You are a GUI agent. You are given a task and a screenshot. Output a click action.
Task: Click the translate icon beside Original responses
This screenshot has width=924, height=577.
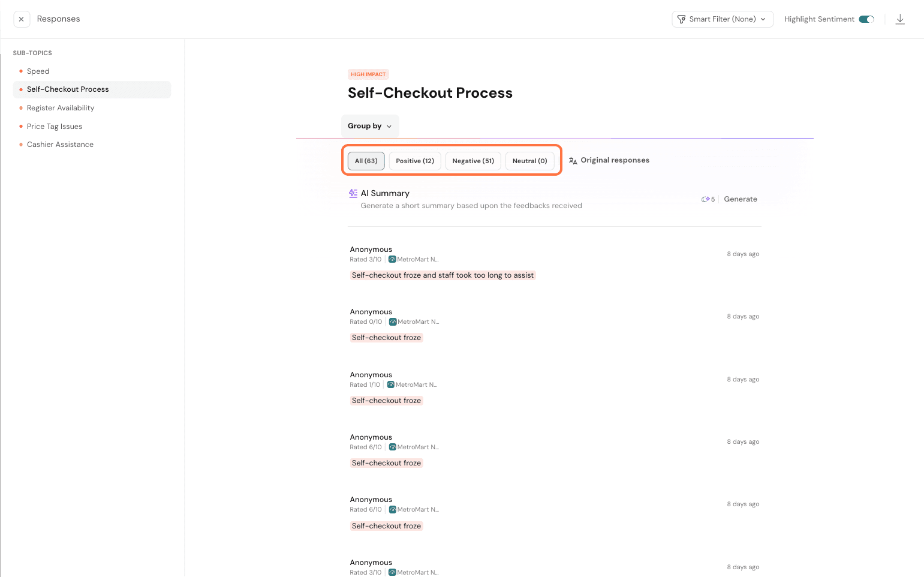pos(573,161)
